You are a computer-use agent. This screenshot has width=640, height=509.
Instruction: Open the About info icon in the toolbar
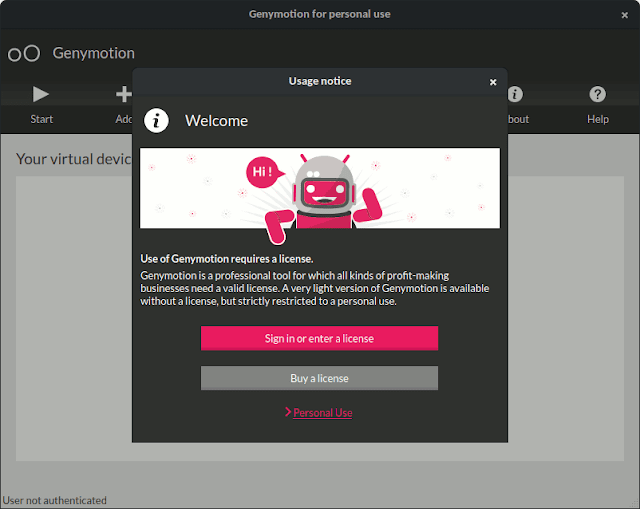pos(515,94)
